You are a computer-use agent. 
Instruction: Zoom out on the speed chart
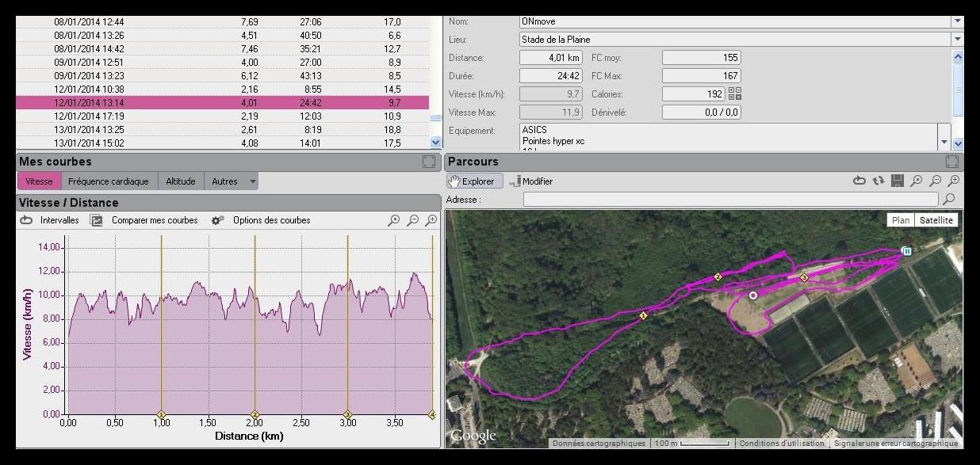pyautogui.click(x=412, y=221)
